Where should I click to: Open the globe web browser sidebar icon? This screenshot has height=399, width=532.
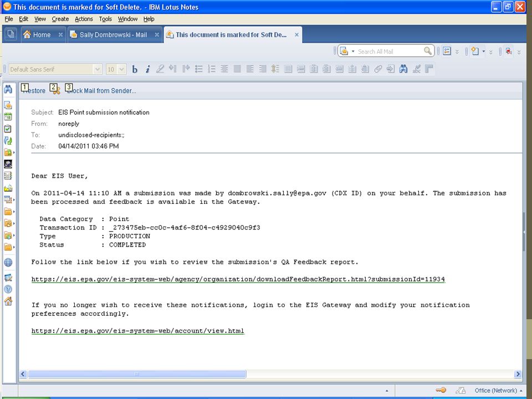tap(8, 262)
